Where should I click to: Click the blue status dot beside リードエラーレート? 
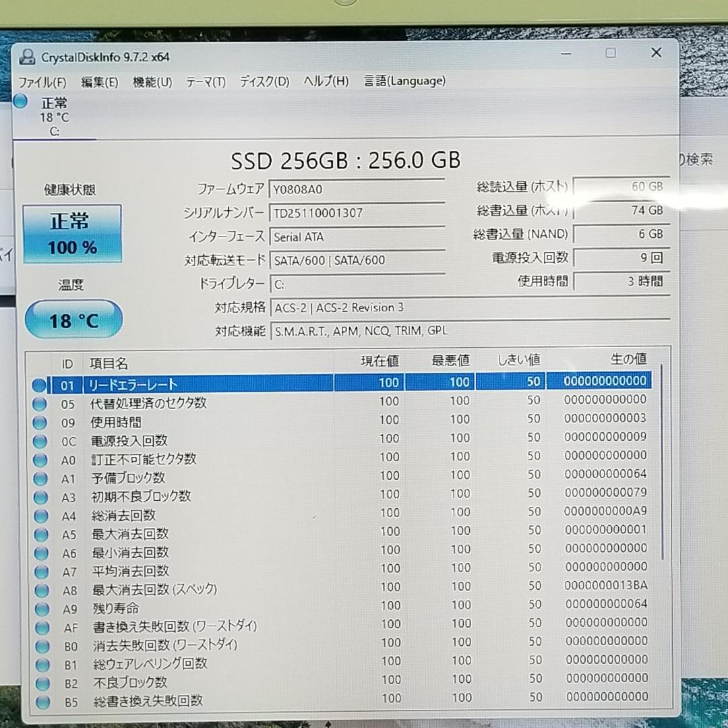point(40,384)
